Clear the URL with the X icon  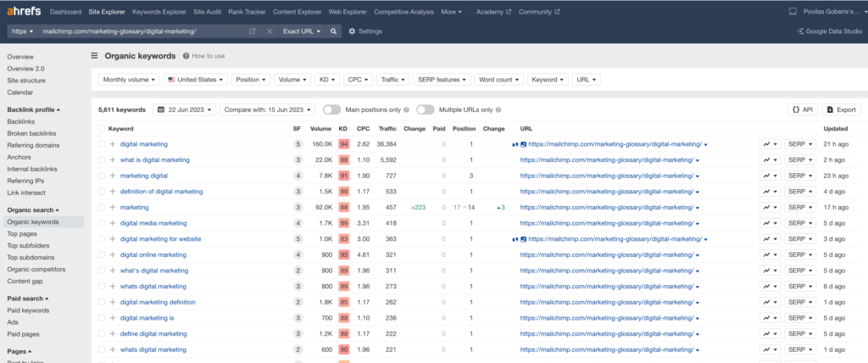click(x=270, y=31)
